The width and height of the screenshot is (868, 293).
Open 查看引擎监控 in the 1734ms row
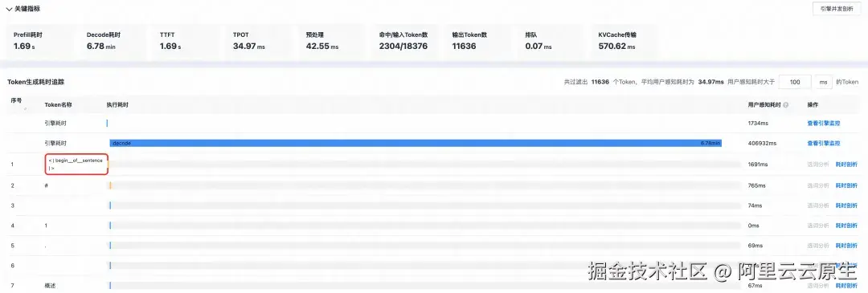(824, 124)
